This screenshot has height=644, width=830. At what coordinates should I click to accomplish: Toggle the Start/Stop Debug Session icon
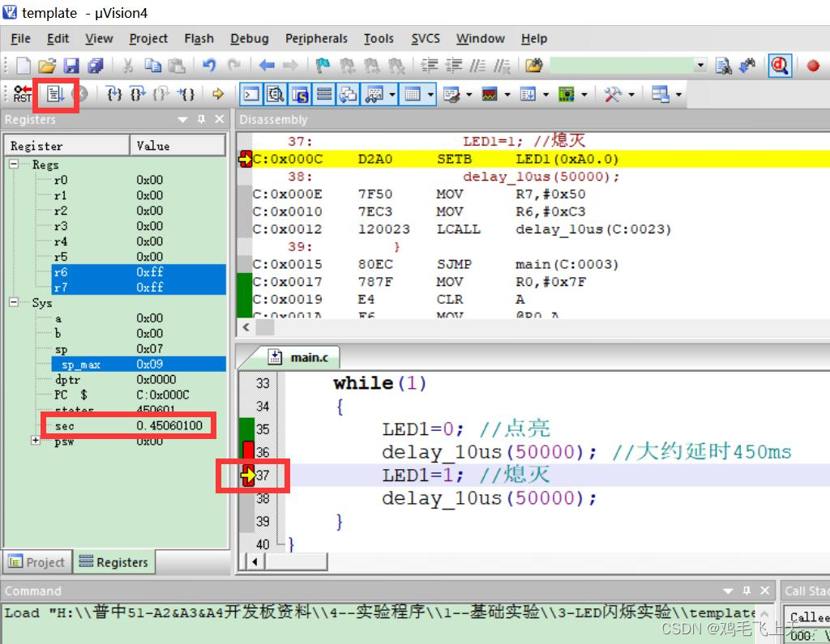pyautogui.click(x=780, y=66)
